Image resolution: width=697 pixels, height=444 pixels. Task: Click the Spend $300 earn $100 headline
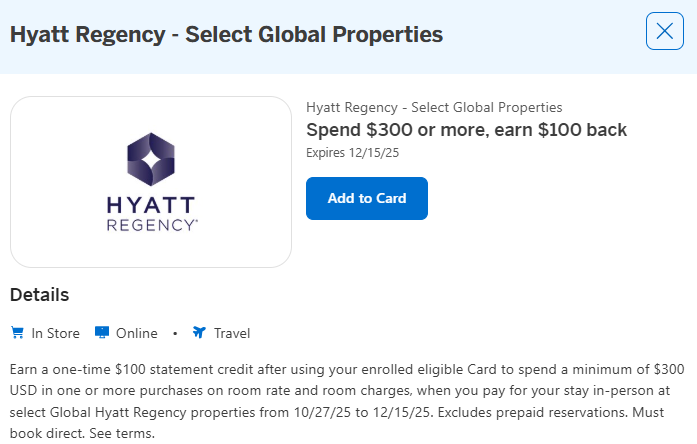tap(466, 130)
